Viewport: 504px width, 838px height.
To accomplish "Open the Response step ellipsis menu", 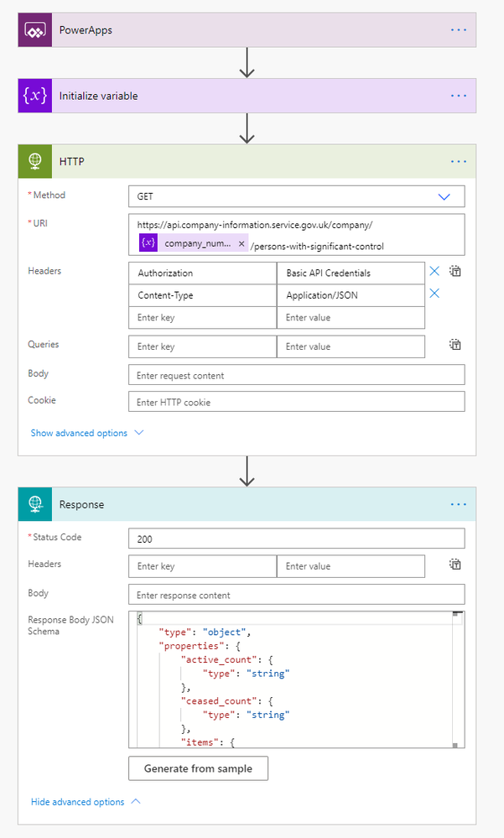I will 458,504.
